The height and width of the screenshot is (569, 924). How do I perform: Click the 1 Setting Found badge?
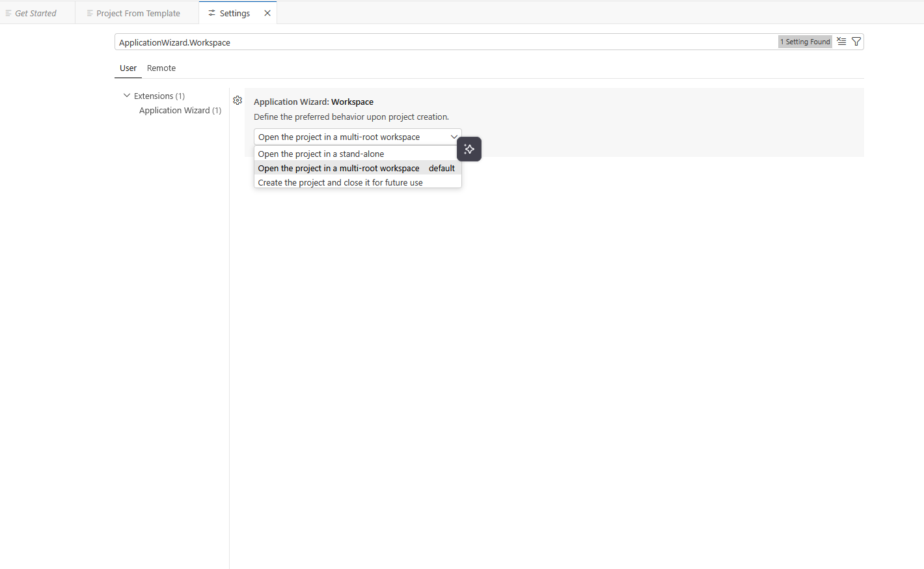tap(805, 42)
